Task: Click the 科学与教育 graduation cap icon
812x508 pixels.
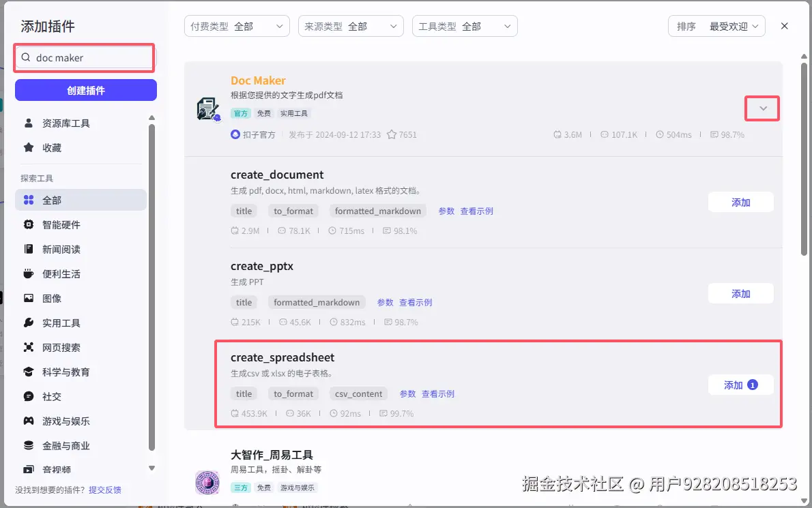Action: pyautogui.click(x=29, y=372)
